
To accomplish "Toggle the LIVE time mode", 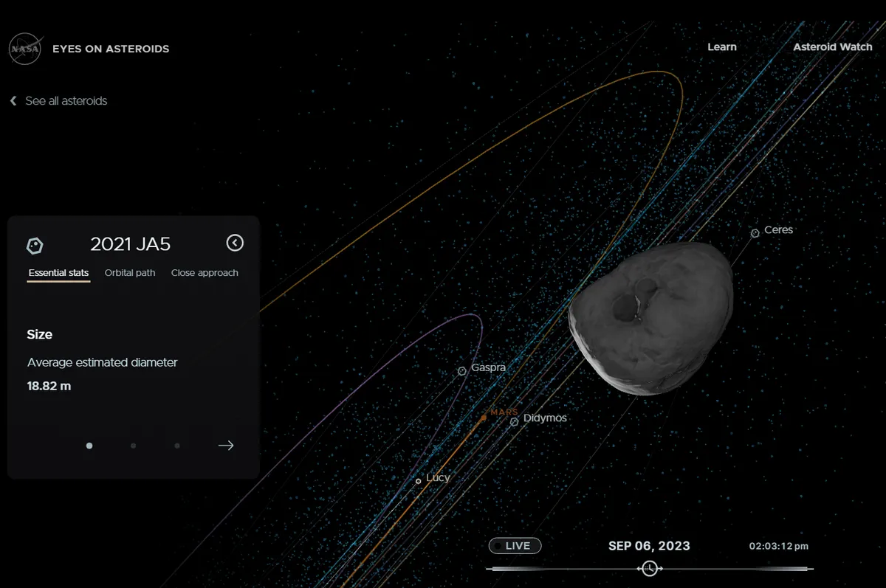I will 515,546.
